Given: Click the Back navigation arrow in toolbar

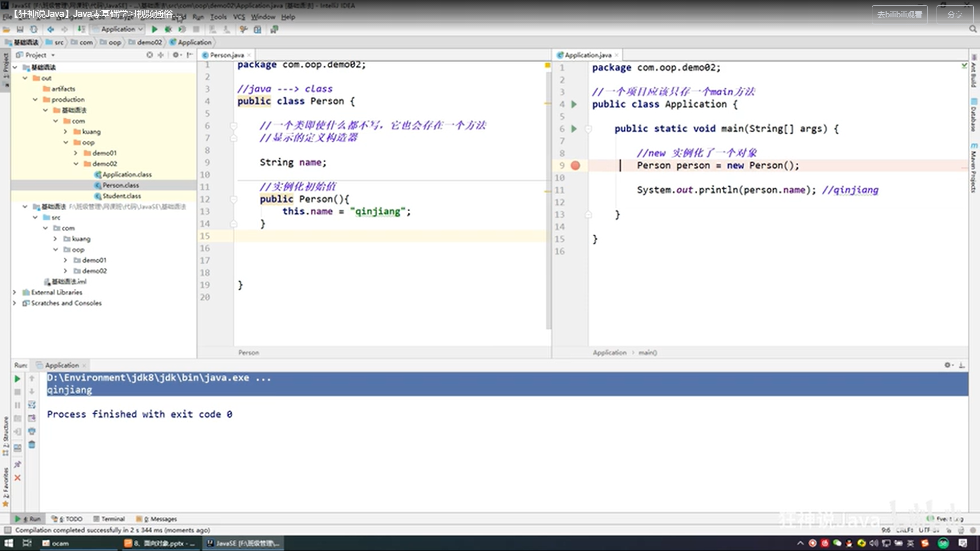Looking at the screenshot, I should coord(51,30).
